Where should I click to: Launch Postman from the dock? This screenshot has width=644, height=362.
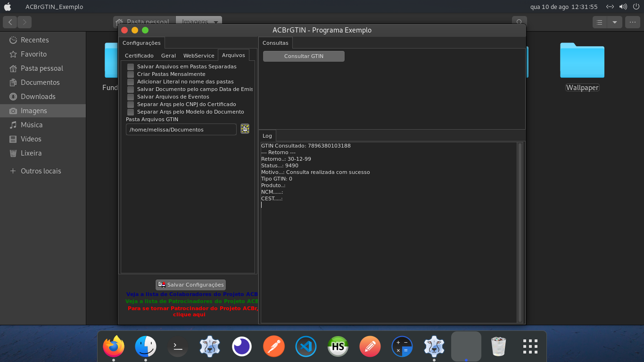pyautogui.click(x=274, y=347)
